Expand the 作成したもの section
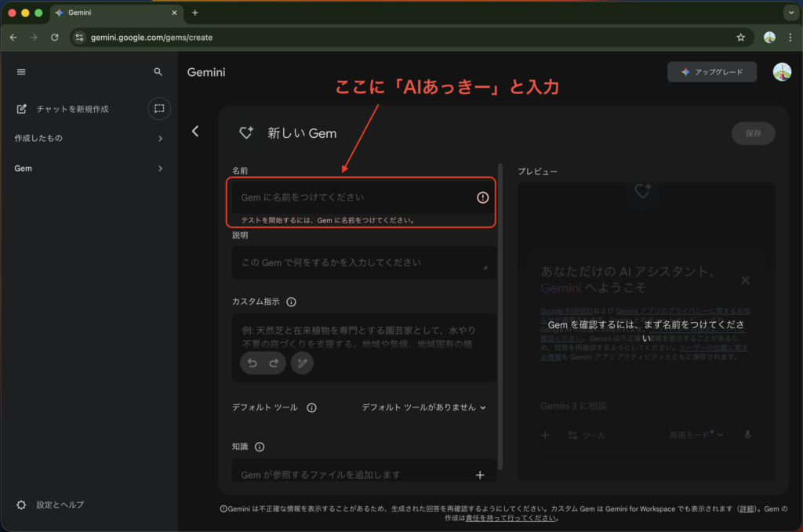The width and height of the screenshot is (803, 532). click(160, 139)
